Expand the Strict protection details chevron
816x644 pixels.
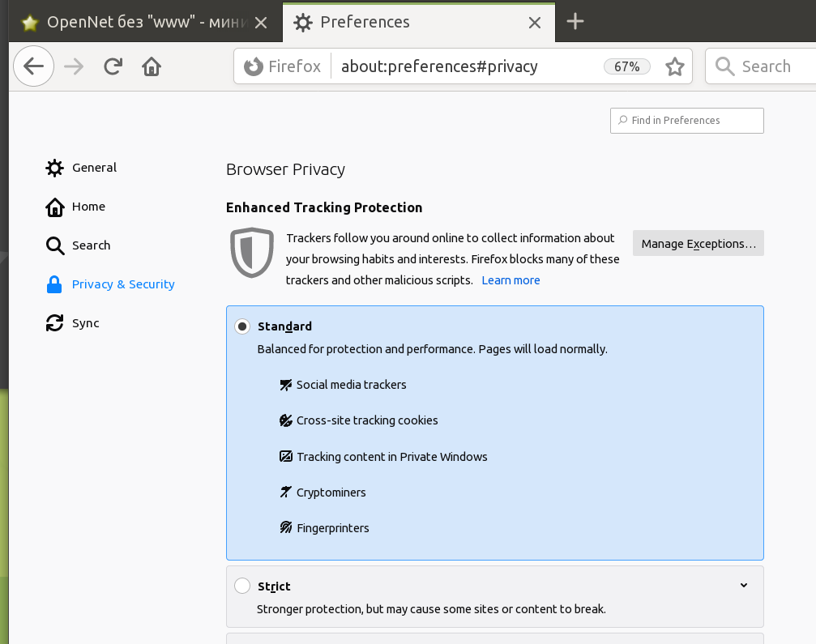point(743,586)
